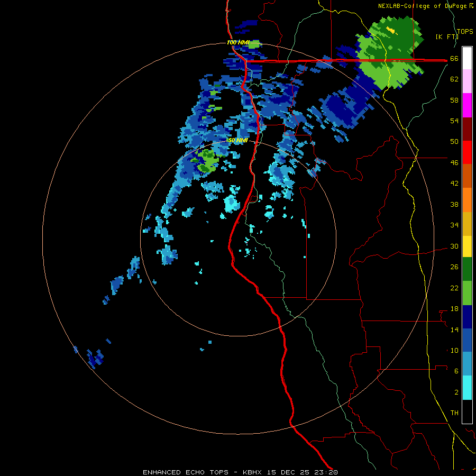Click the ENHANCED ECHO TOPS caption text
476x476 pixels.
tap(186, 472)
